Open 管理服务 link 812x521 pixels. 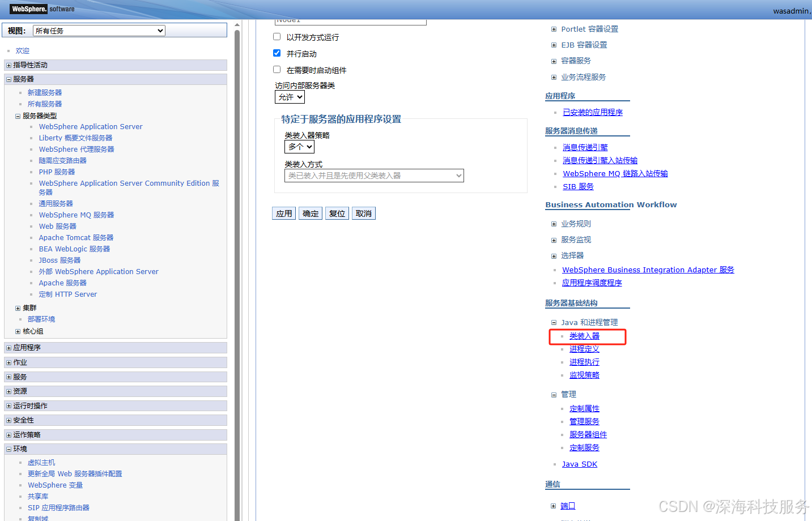click(x=584, y=422)
